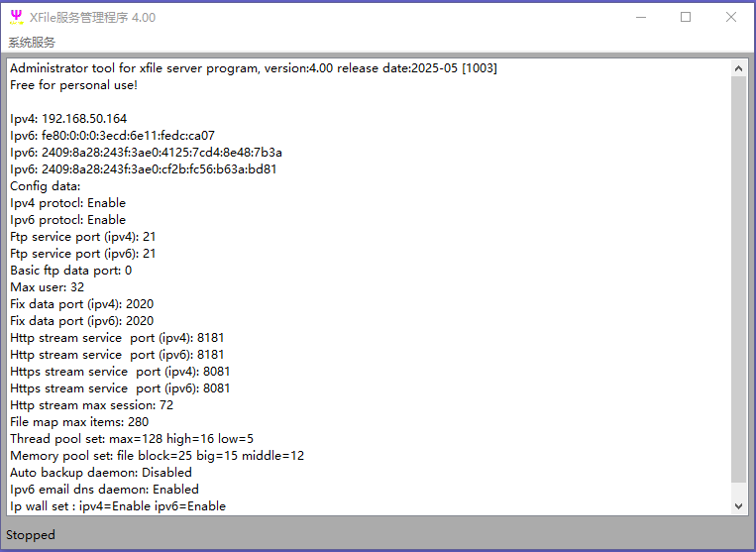Click the 'Ip wall set' line
Screen dimensions: 756x552
(118, 506)
